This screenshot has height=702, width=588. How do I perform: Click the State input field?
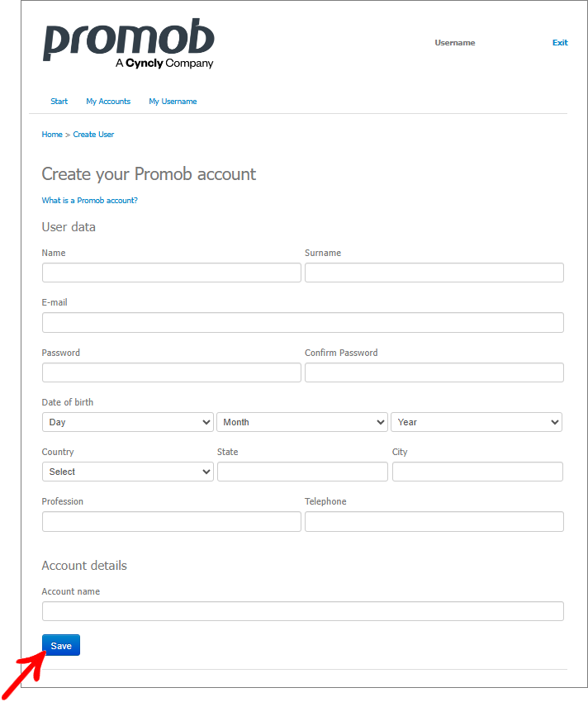coord(303,472)
